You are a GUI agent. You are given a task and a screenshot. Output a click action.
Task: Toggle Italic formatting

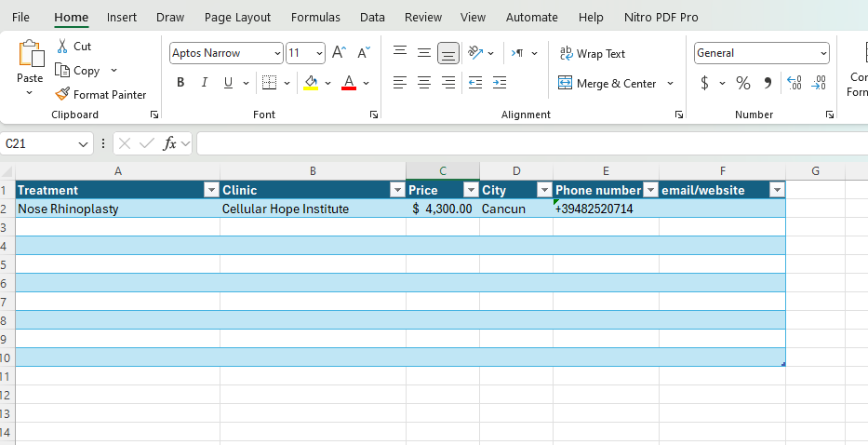pos(205,83)
